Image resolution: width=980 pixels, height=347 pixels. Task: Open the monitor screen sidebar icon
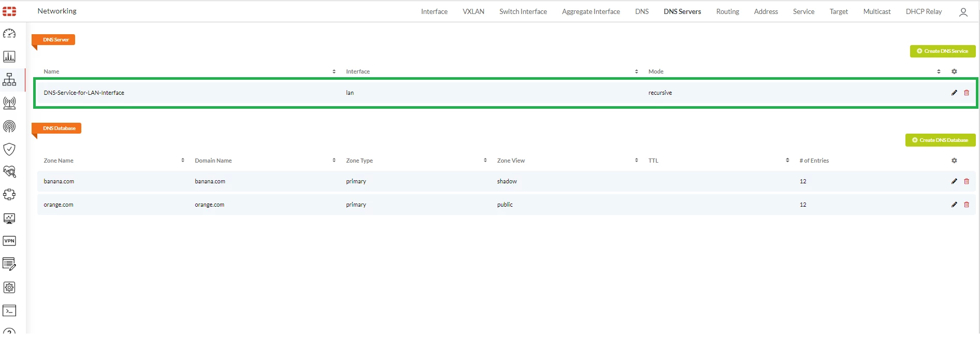pos(9,219)
